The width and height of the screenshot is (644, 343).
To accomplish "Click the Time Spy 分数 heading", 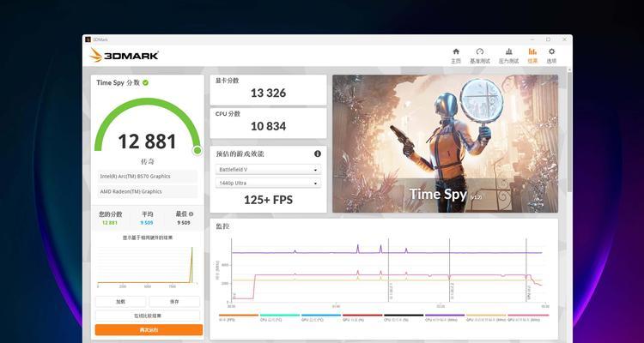I will click(x=118, y=82).
